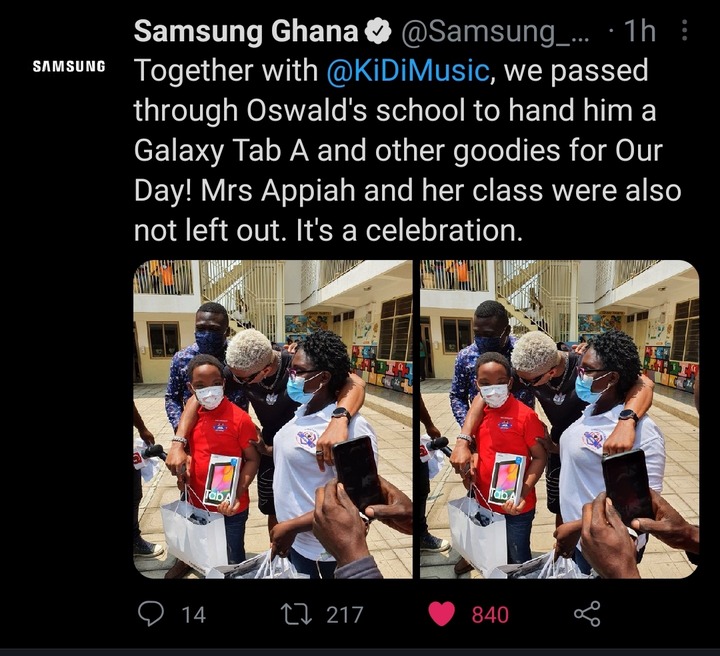The width and height of the screenshot is (720, 656).
Task: Open the tweet body text for details
Action: (408, 151)
